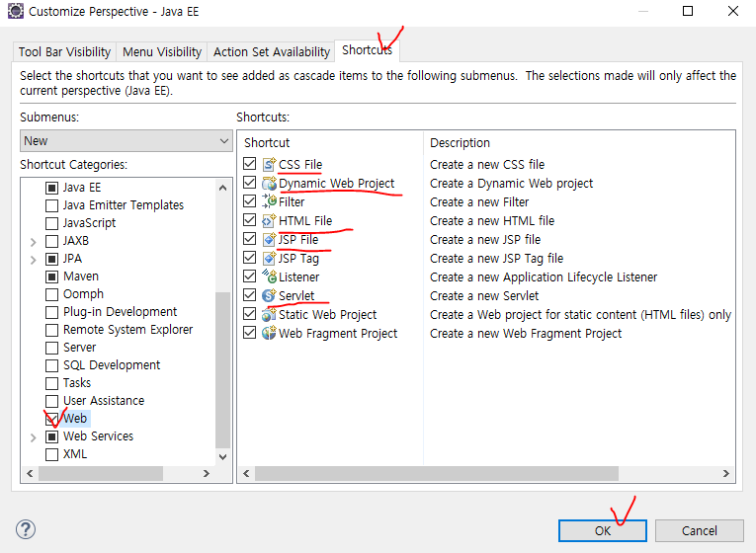This screenshot has width=756, height=553.
Task: Uncheck the Servlet shortcut checkbox
Action: (x=249, y=295)
